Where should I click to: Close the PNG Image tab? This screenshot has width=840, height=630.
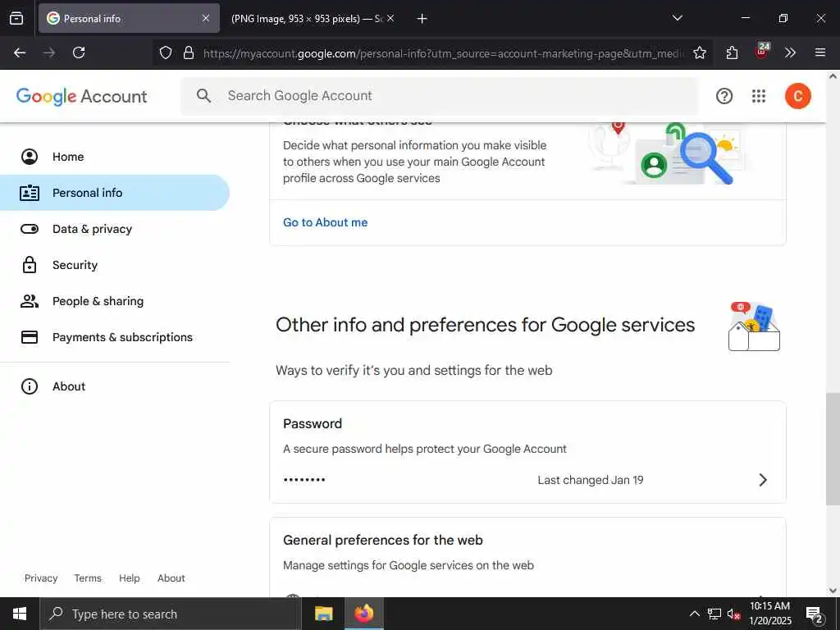pos(390,18)
